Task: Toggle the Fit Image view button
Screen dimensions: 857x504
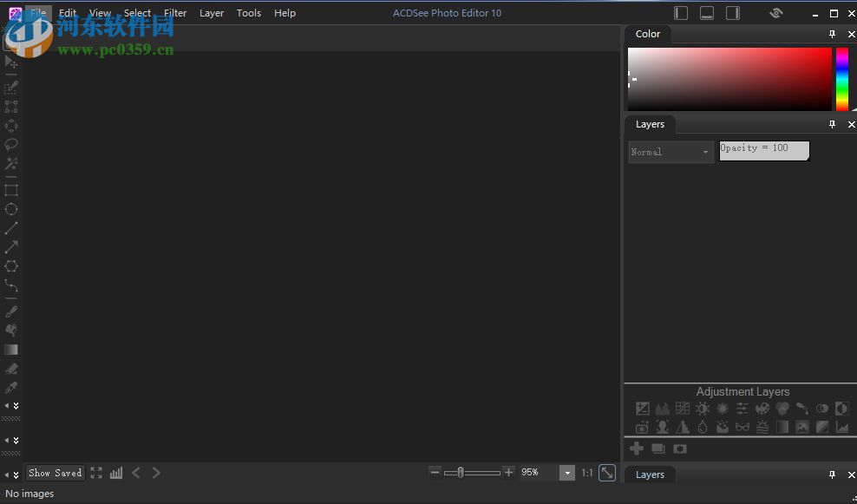Action: (x=95, y=473)
